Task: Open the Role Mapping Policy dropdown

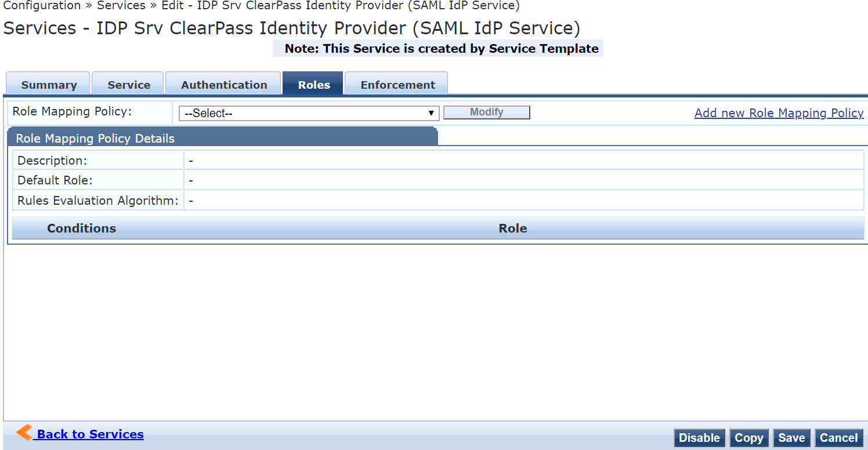Action: click(309, 113)
